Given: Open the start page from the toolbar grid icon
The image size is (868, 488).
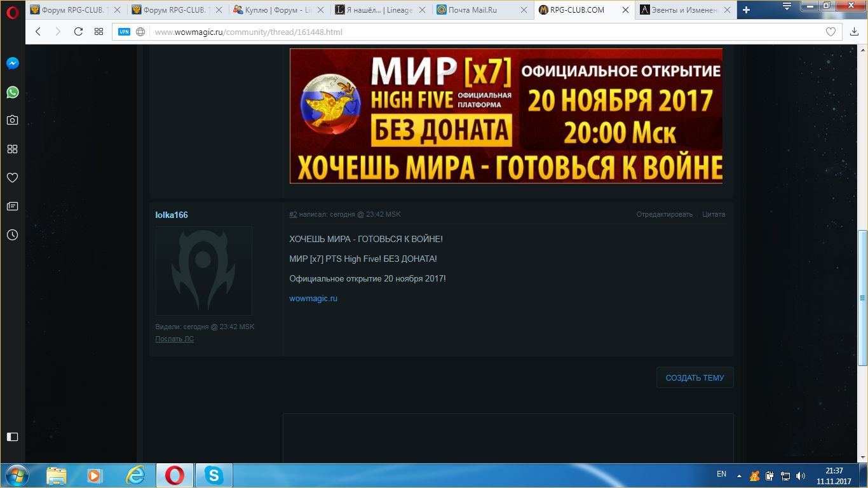Looking at the screenshot, I should click(98, 32).
